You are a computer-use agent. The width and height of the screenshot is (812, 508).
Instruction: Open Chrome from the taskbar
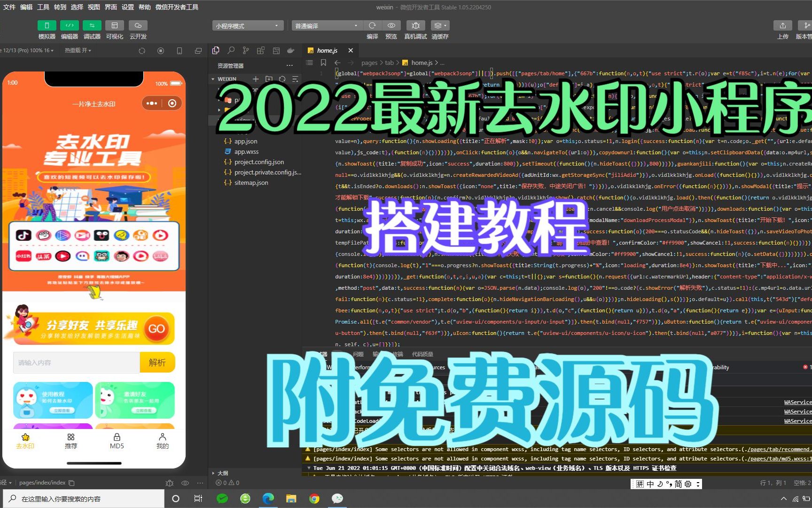tap(314, 499)
